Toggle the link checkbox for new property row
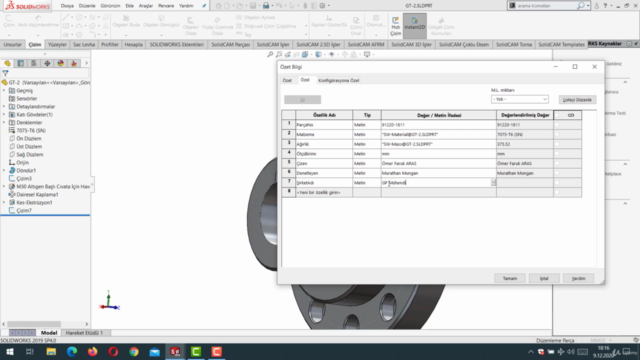 (557, 192)
